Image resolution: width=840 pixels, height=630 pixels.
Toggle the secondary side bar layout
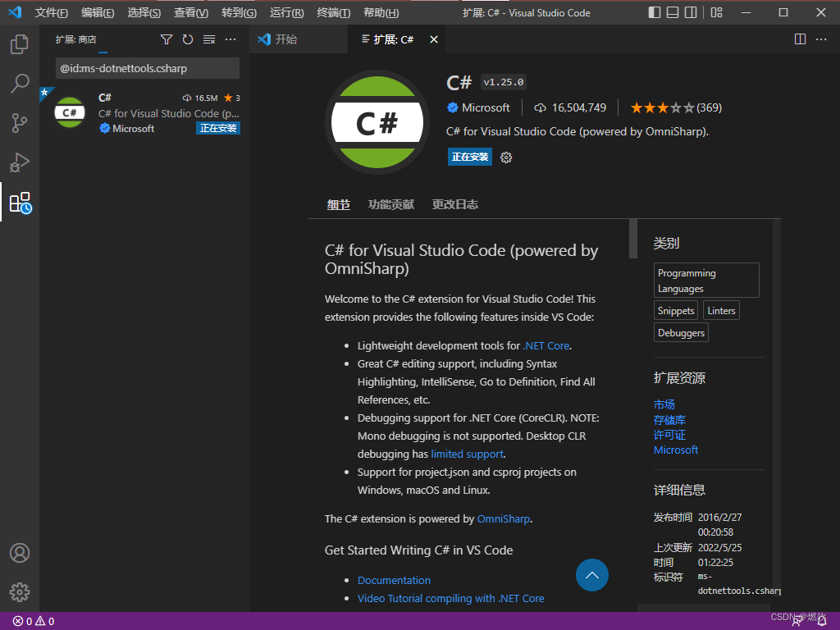coord(691,12)
